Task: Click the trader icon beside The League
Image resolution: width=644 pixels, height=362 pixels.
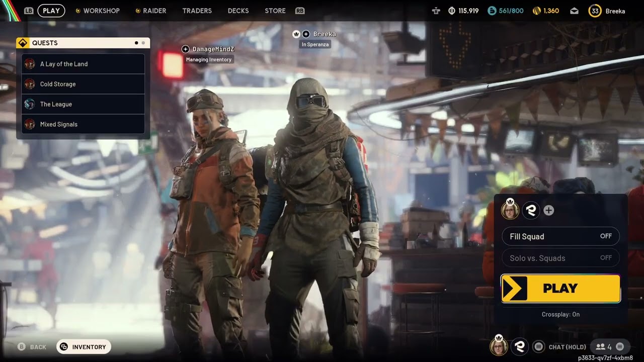Action: [x=30, y=104]
